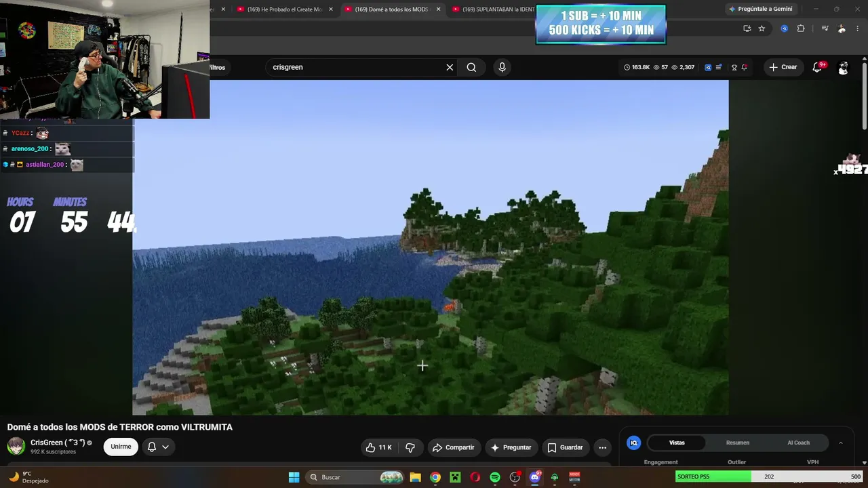Image resolution: width=868 pixels, height=488 pixels.
Task: Click the astiallan_200 chat username
Action: 45,165
